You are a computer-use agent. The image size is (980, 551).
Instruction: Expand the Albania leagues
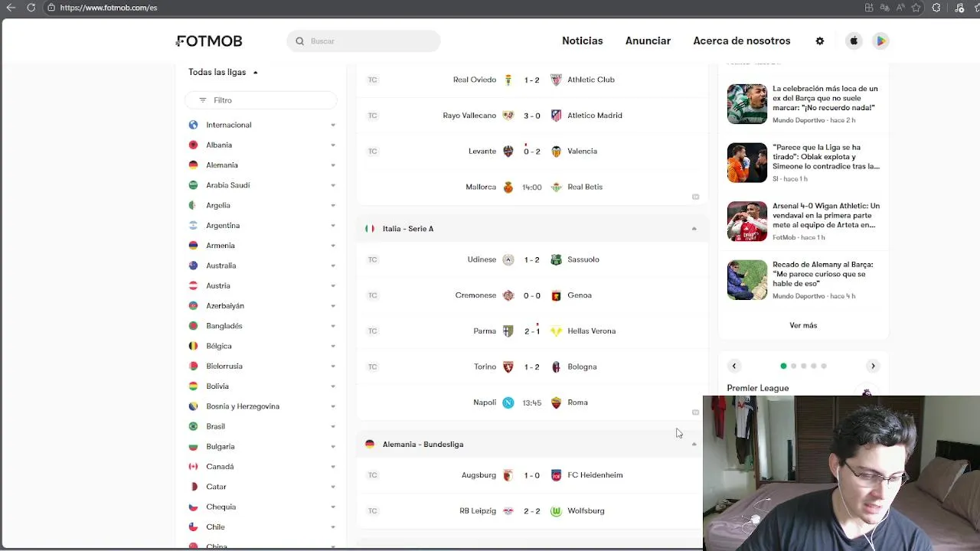point(333,145)
